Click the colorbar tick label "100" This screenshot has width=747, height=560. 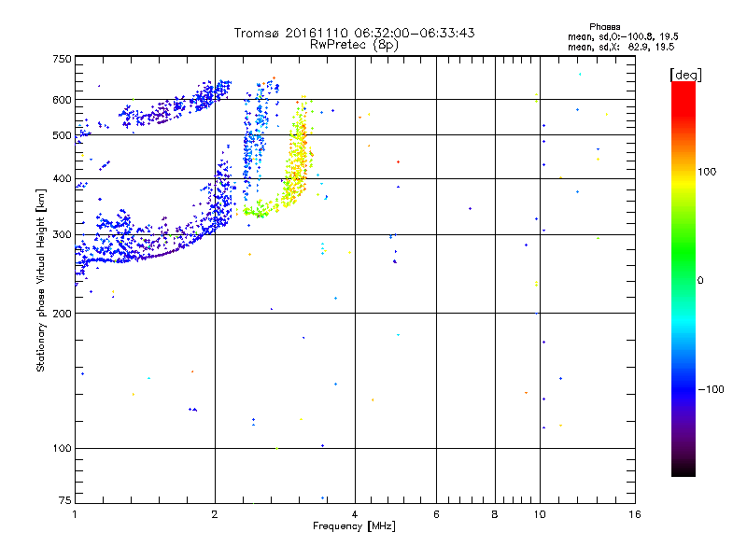click(x=707, y=172)
